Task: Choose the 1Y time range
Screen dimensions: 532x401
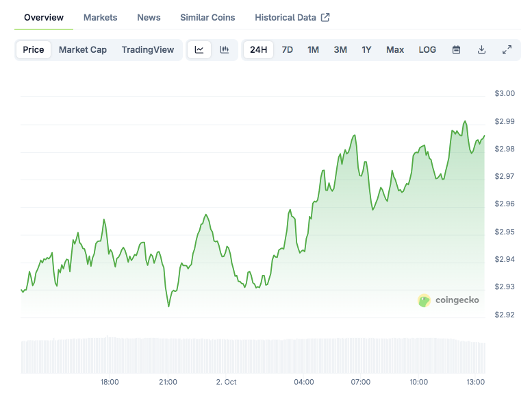Action: (x=367, y=49)
